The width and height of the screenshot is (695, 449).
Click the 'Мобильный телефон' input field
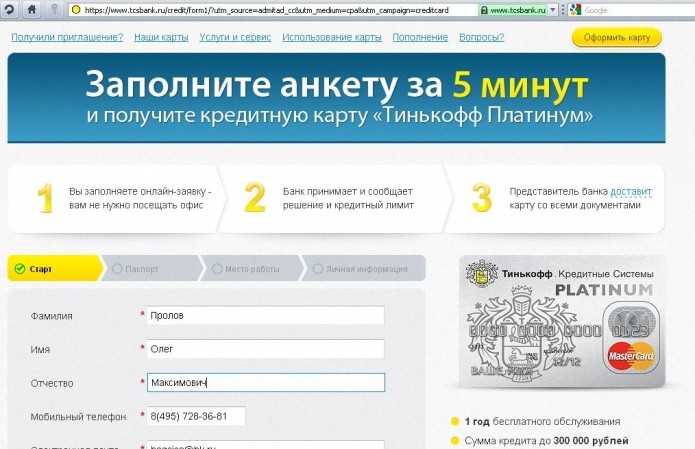[196, 416]
